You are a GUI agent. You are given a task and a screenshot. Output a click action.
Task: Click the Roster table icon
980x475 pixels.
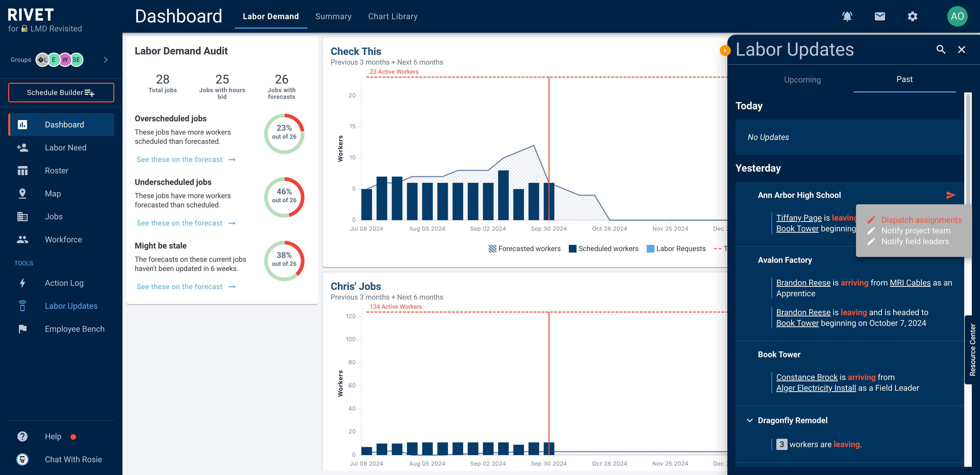22,171
